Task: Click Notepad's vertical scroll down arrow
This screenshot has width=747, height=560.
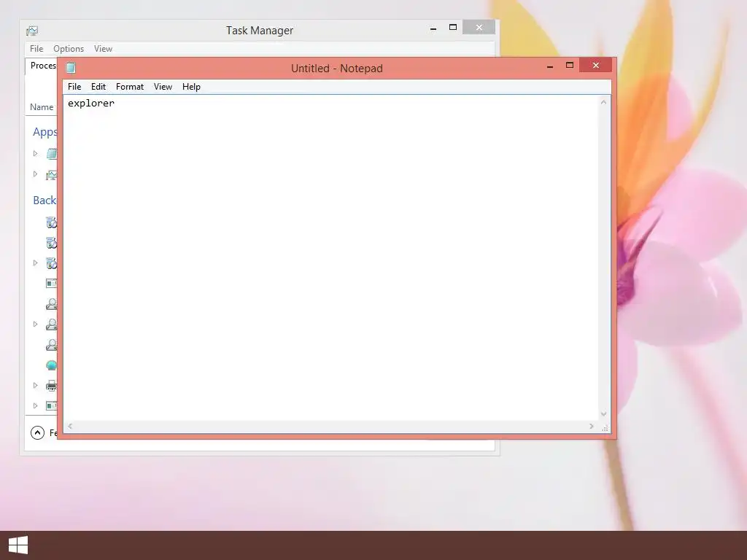Action: tap(603, 414)
